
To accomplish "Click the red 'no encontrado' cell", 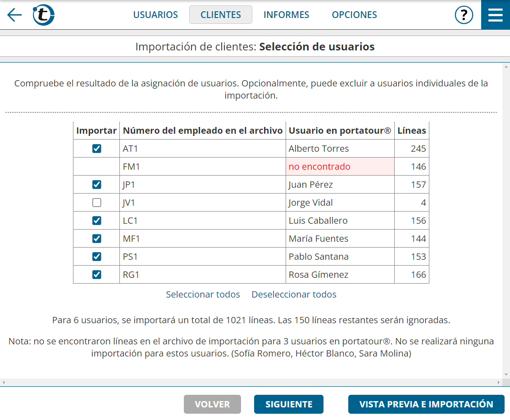I will (x=340, y=167).
